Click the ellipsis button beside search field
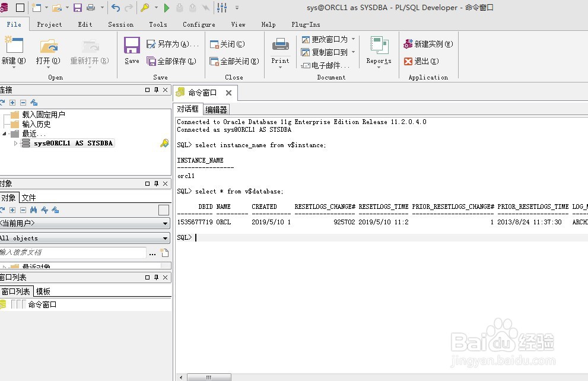588x381 pixels. [x=152, y=253]
